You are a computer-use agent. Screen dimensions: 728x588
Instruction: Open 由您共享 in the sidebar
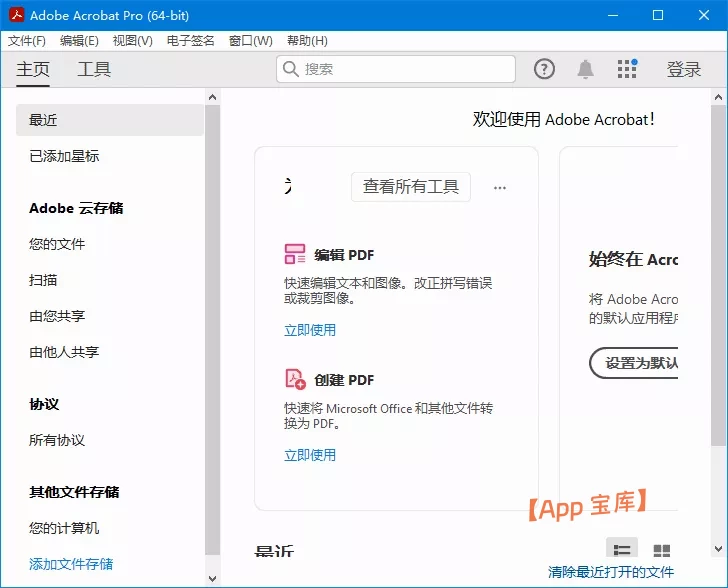tap(57, 316)
